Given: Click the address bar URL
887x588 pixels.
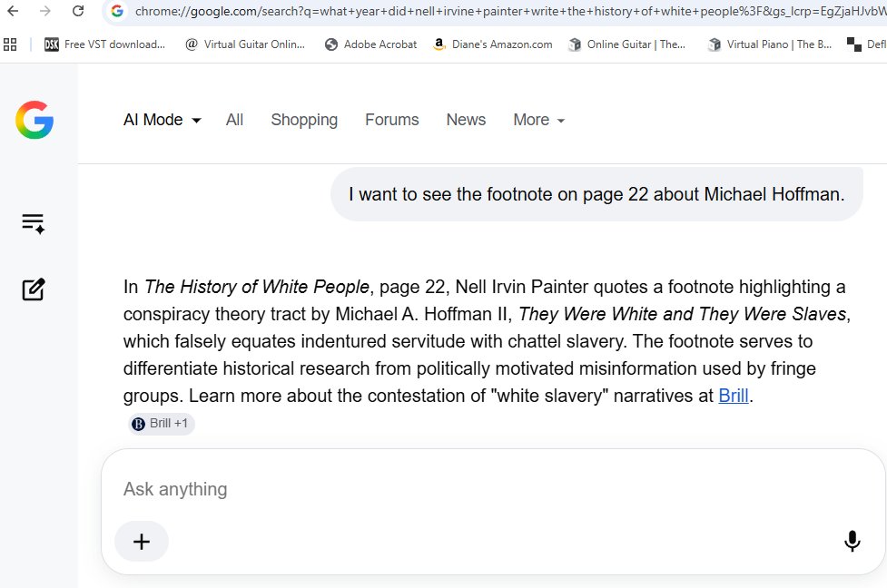Looking at the screenshot, I should (509, 11).
